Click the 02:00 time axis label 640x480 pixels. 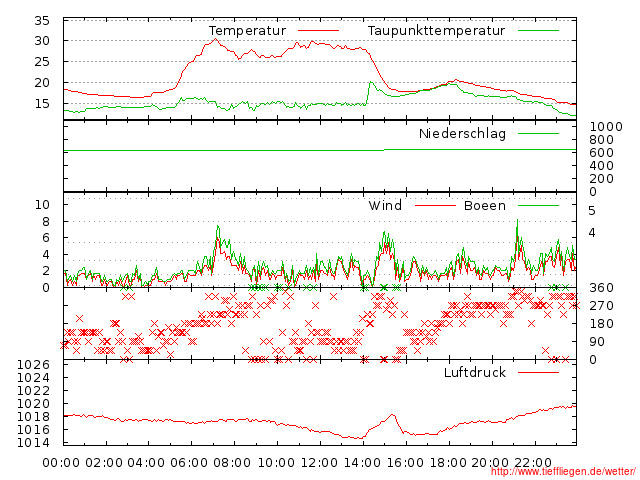pos(104,463)
